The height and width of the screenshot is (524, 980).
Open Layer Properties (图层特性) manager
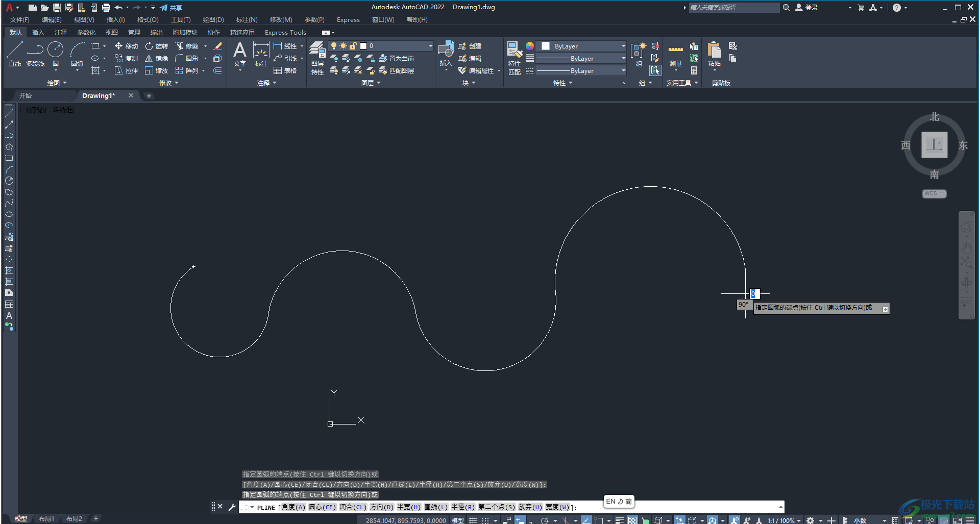click(317, 58)
